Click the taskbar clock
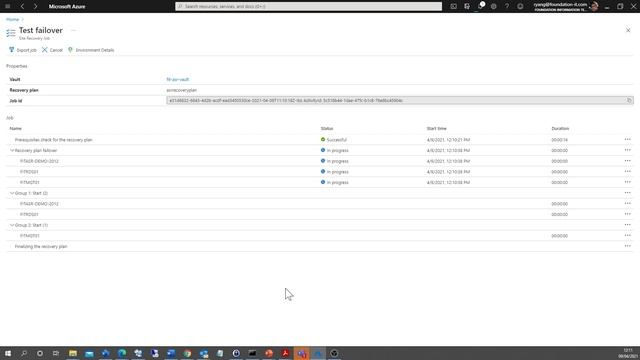Viewport: 640px width, 360px height. (x=628, y=353)
